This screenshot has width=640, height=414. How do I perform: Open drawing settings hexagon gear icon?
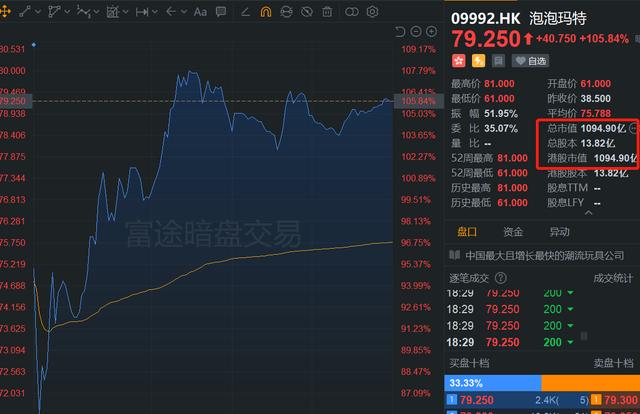(372, 12)
